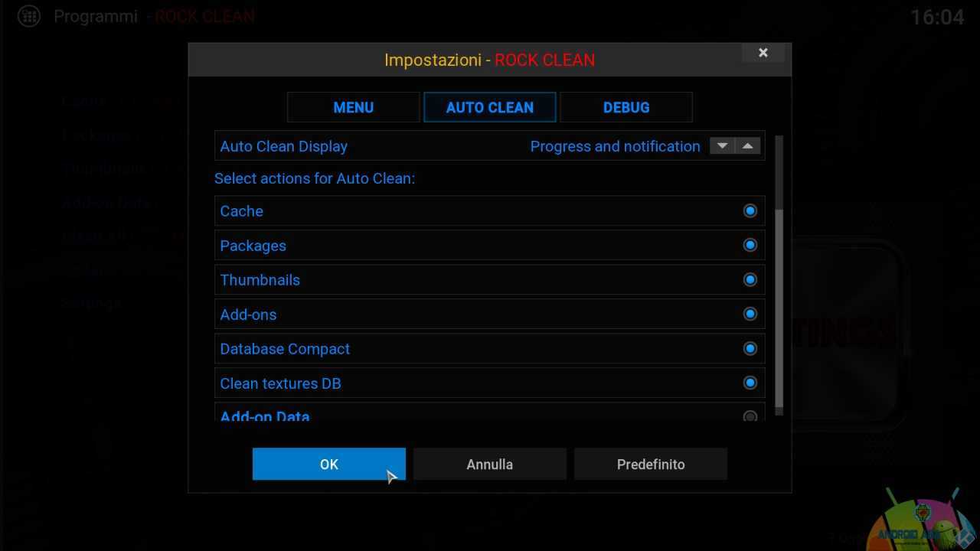
Task: Open the DEBUG tab
Action: tap(626, 107)
